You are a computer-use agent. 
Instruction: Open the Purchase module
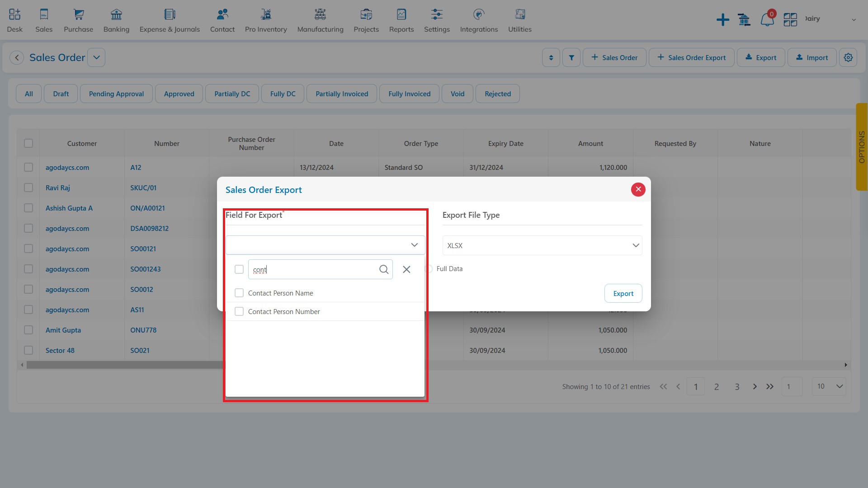[78, 20]
